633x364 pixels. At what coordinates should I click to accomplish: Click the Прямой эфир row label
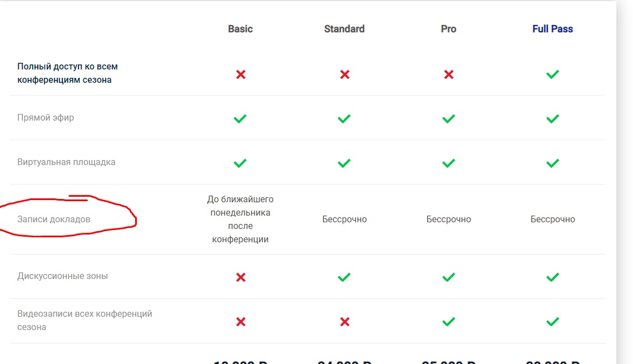(x=46, y=117)
